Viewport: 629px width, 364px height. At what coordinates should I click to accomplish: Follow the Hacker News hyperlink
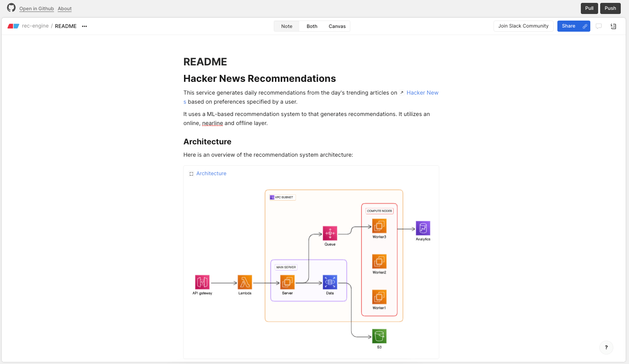coord(422,93)
